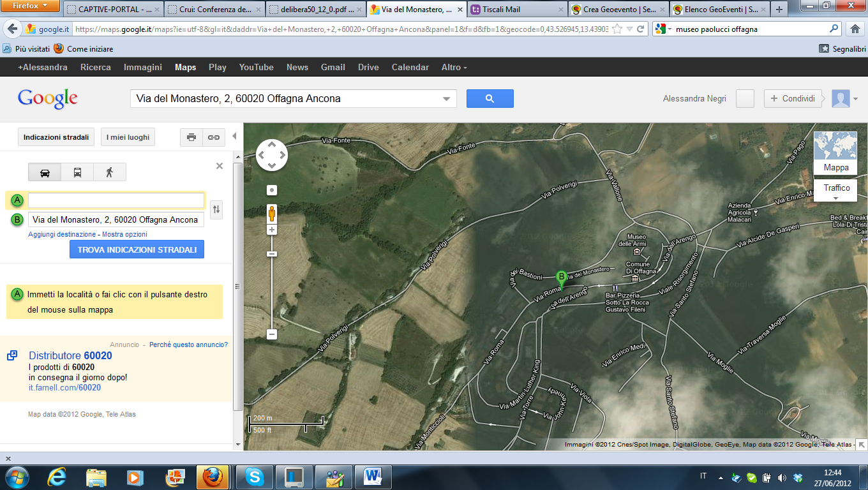Show hidden tray icons arrow
This screenshot has height=490, width=868.
(x=721, y=477)
